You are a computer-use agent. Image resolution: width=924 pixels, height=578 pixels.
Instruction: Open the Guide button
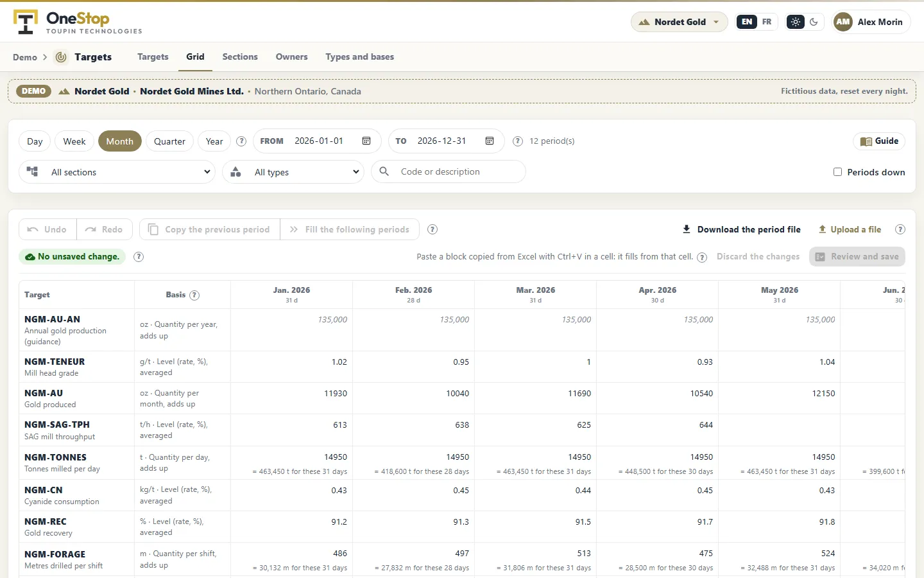[879, 141]
